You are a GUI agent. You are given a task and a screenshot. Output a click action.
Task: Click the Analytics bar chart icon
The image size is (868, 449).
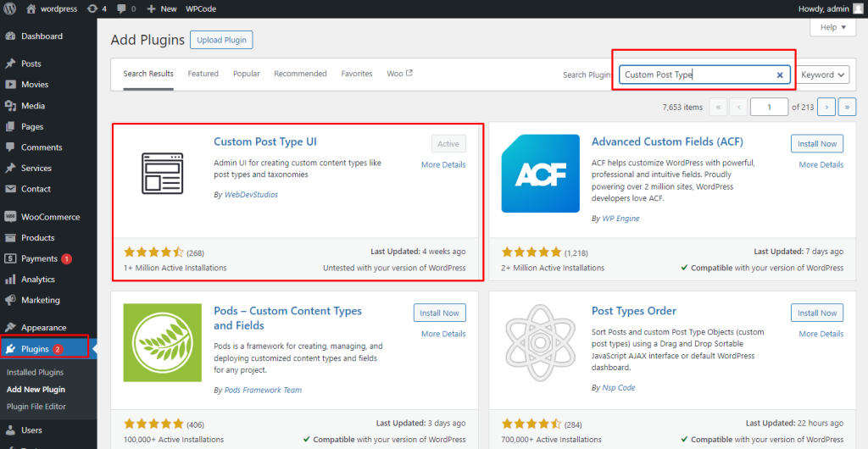click(10, 280)
